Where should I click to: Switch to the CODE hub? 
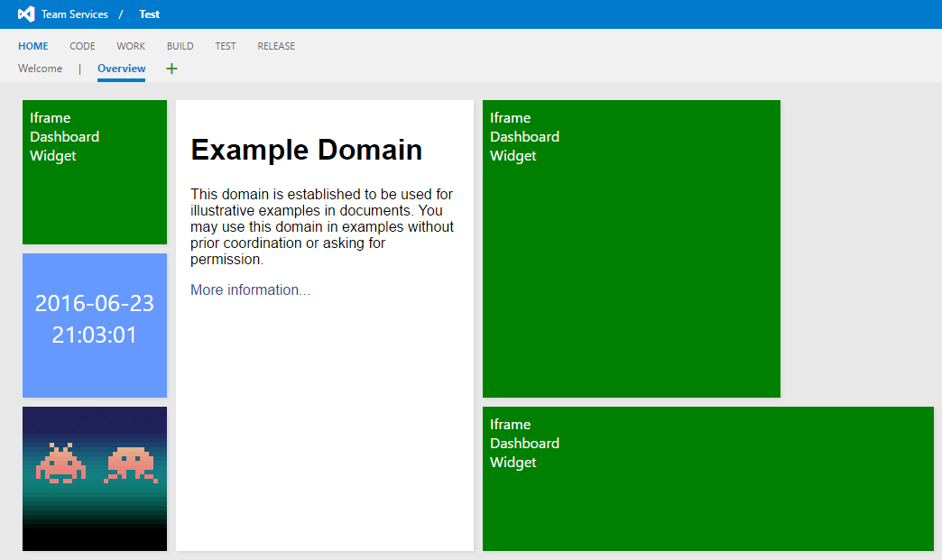pyautogui.click(x=82, y=46)
